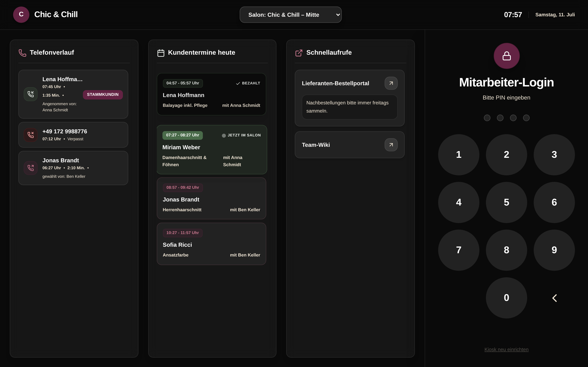The height and width of the screenshot is (367, 588).
Task: Click the first PIN indicator dot
Action: pos(487,118)
